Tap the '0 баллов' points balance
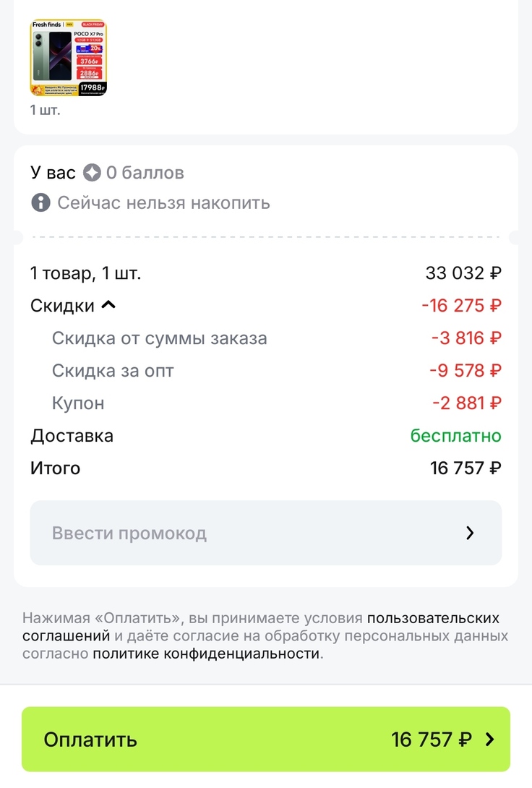The width and height of the screenshot is (532, 788). [145, 173]
